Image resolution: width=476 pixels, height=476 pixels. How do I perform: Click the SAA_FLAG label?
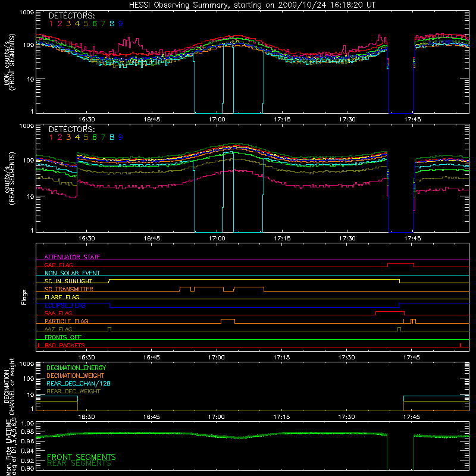[x=58, y=313]
